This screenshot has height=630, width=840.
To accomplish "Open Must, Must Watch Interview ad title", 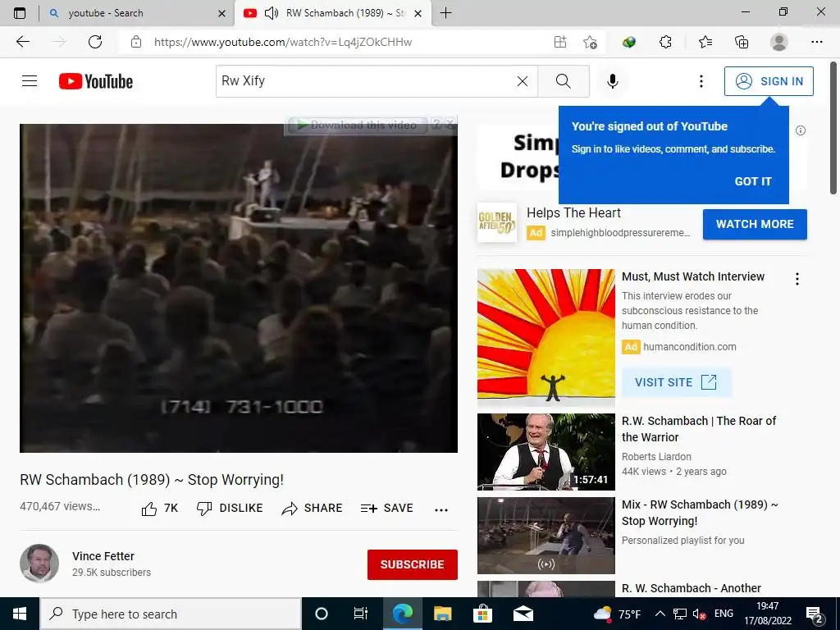I will pyautogui.click(x=692, y=276).
